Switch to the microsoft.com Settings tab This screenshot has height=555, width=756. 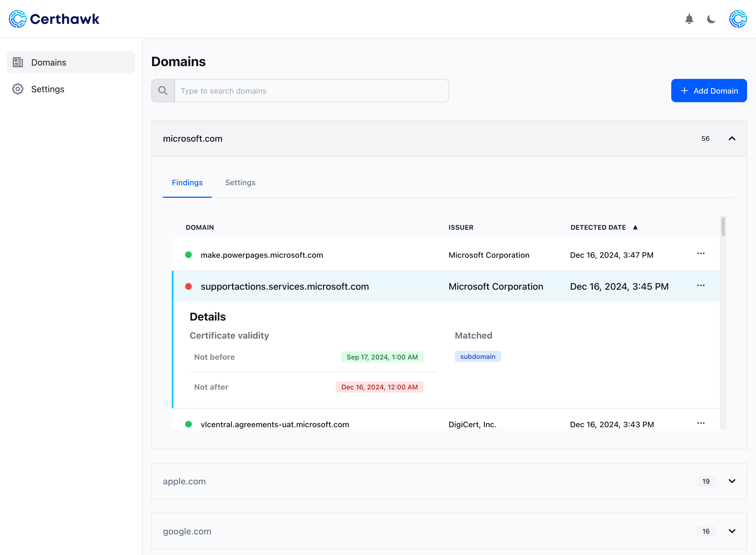pos(240,183)
